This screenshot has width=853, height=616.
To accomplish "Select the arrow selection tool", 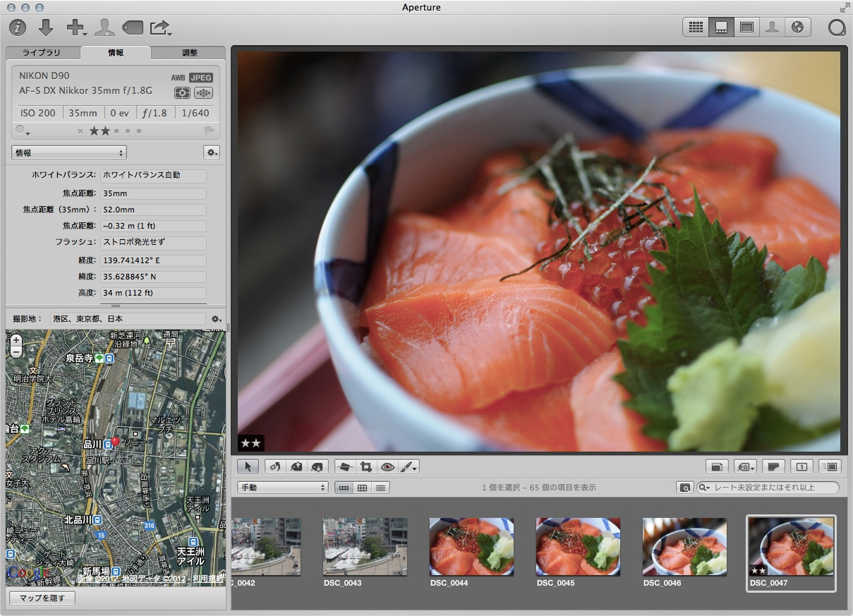I will pyautogui.click(x=248, y=466).
